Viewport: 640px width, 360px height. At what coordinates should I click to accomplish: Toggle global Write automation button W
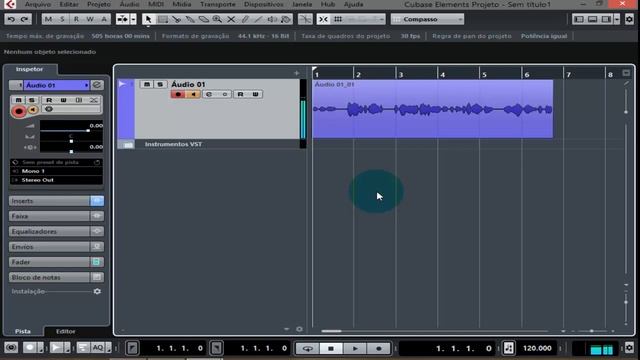pyautogui.click(x=90, y=19)
